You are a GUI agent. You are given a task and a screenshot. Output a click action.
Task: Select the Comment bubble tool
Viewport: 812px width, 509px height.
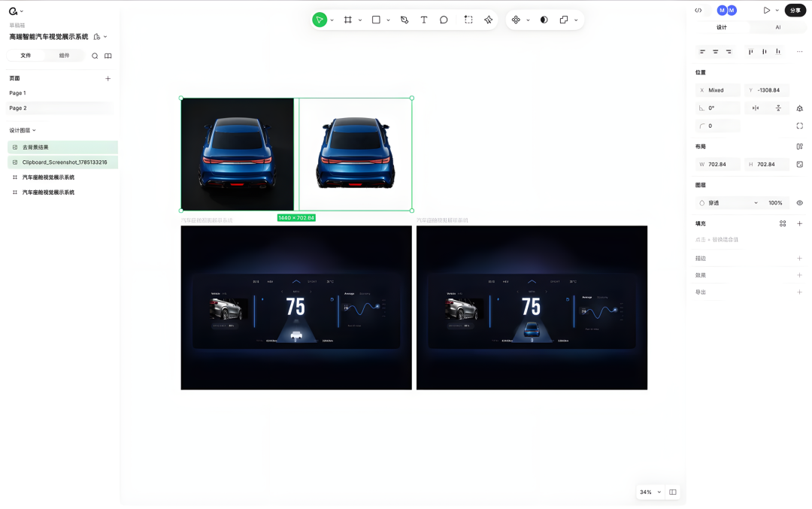click(x=444, y=20)
